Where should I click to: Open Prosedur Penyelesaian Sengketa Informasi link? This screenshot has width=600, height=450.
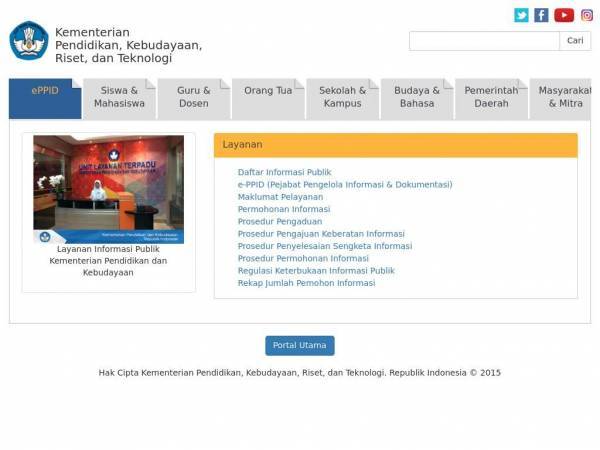coord(325,246)
